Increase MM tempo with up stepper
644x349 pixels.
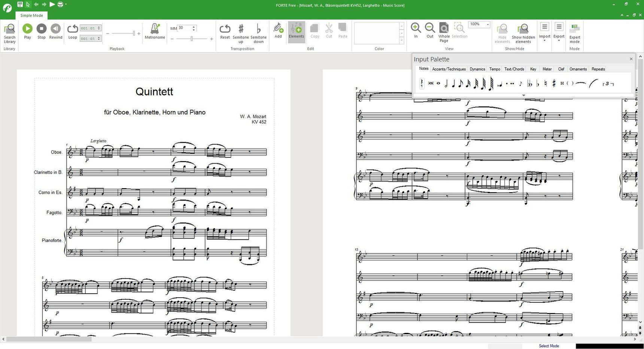tap(194, 27)
